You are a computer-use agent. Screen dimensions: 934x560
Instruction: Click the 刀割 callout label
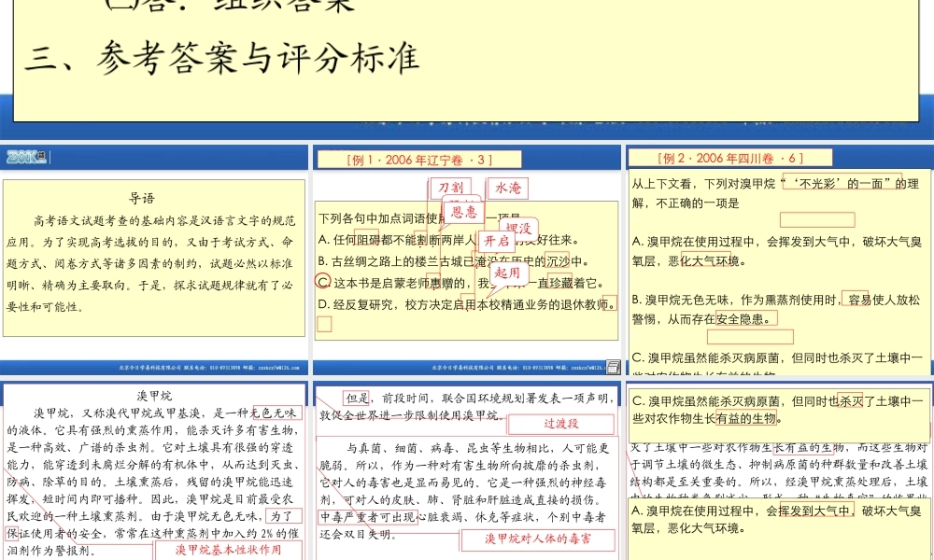pos(450,188)
